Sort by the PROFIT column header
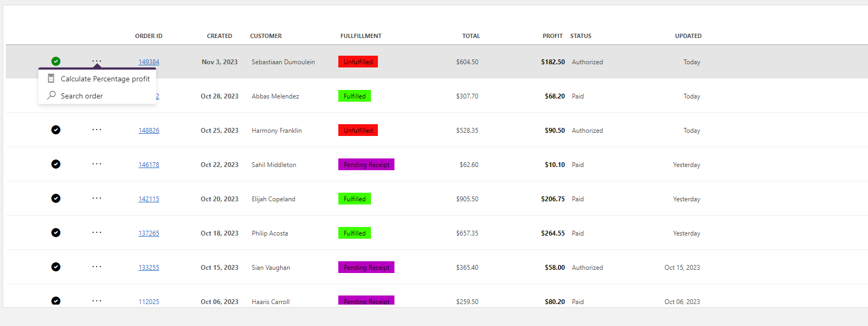868x326 pixels. pyautogui.click(x=552, y=36)
